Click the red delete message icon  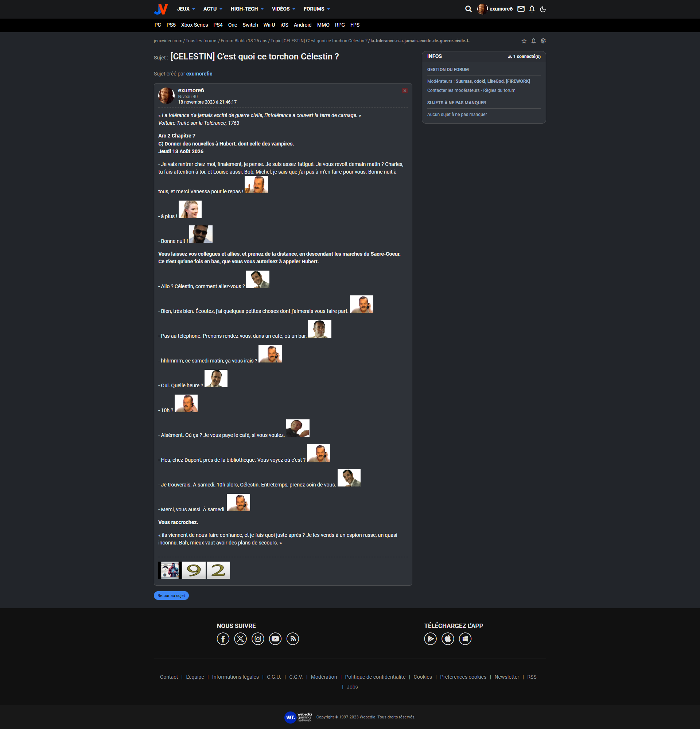404,91
